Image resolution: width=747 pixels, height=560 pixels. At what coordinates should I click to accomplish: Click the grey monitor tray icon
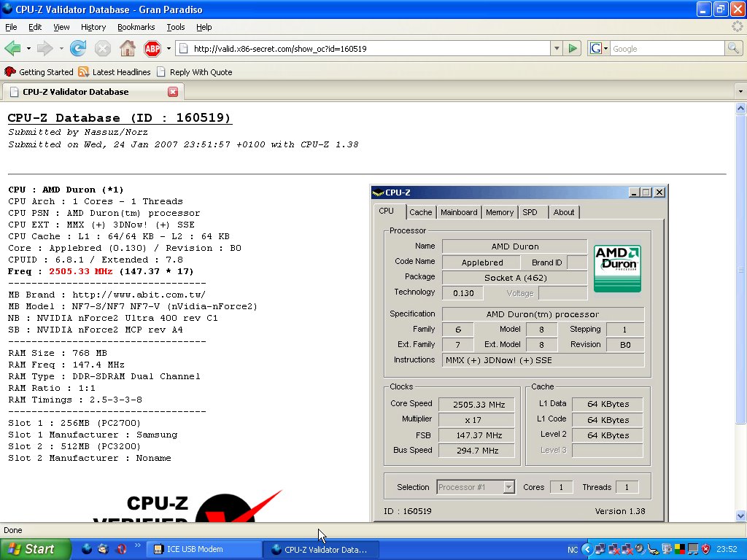(x=693, y=549)
